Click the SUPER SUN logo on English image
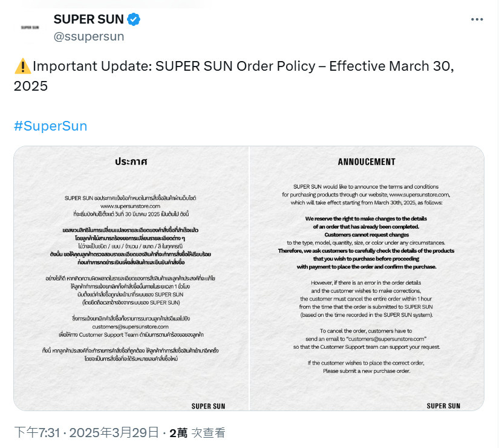The width and height of the screenshot is (502, 448). pos(443,406)
